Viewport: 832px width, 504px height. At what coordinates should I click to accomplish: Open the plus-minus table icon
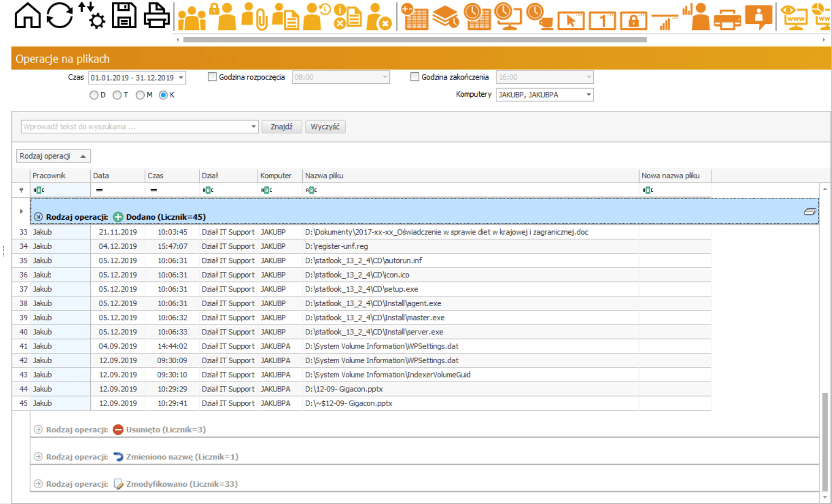pos(415,16)
